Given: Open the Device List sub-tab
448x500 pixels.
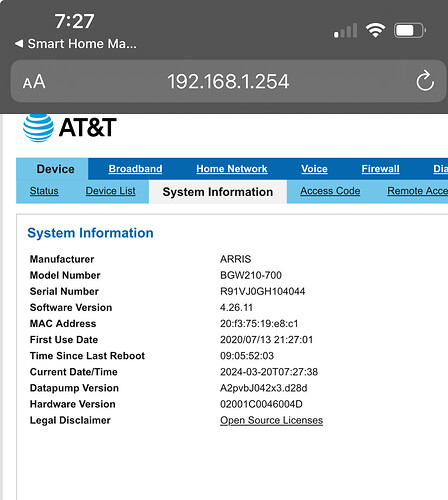Looking at the screenshot, I should (110, 191).
